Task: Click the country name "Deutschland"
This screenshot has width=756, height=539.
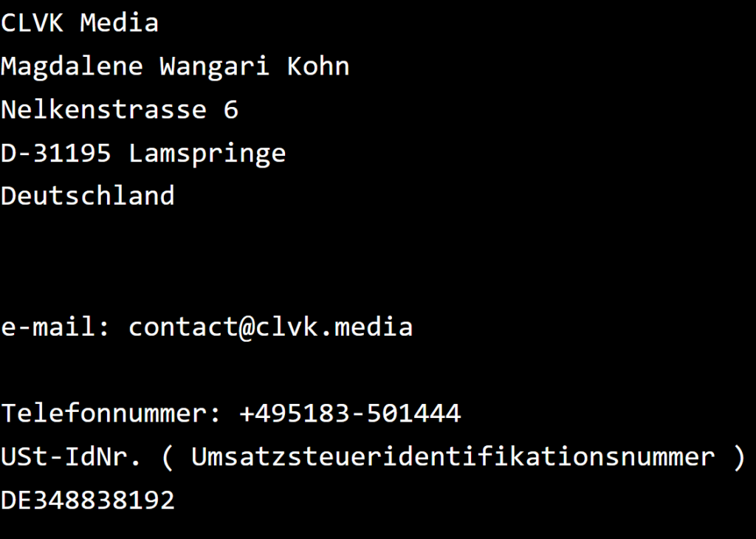Action: (x=87, y=196)
